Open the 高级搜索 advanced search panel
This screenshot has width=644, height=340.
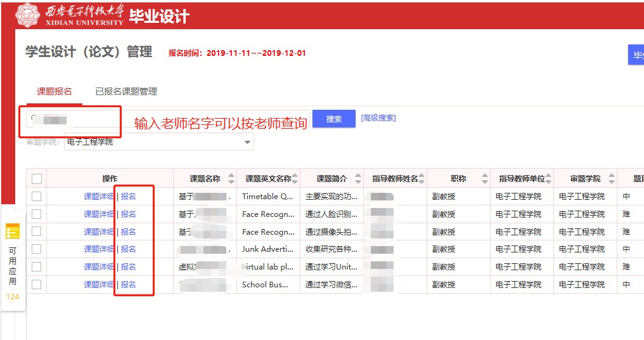pyautogui.click(x=378, y=118)
